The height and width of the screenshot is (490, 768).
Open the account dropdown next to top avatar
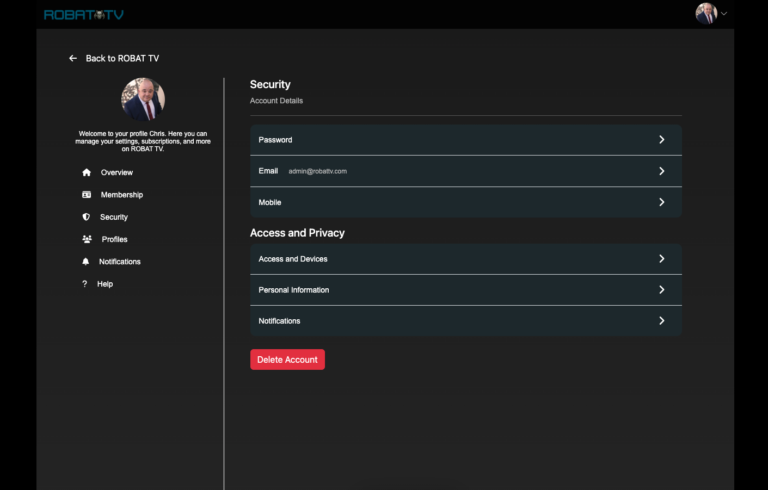coord(724,14)
